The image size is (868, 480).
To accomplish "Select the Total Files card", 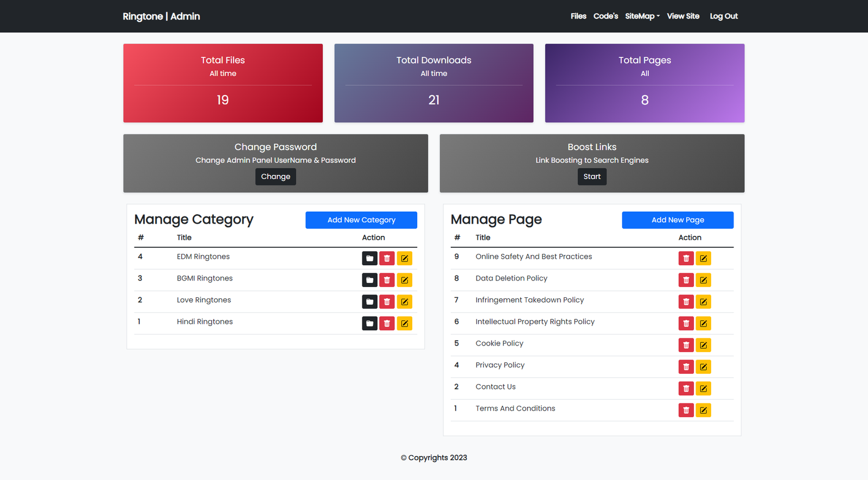I will coord(223,83).
